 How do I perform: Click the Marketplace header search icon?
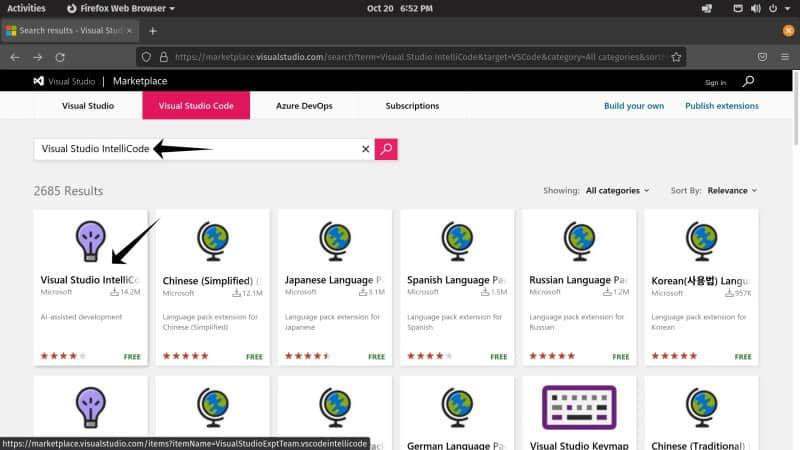(x=748, y=81)
